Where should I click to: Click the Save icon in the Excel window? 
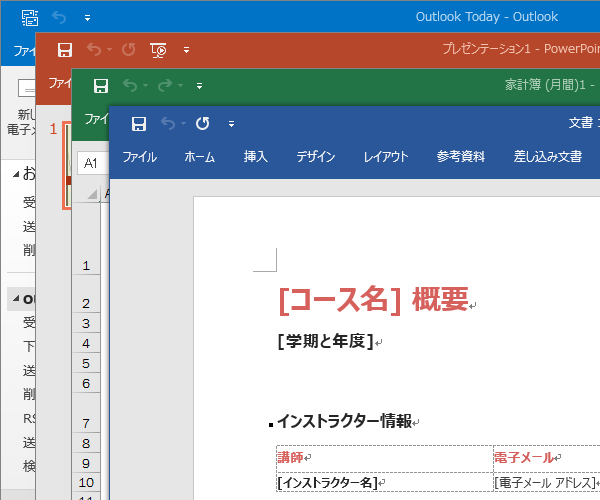point(100,86)
